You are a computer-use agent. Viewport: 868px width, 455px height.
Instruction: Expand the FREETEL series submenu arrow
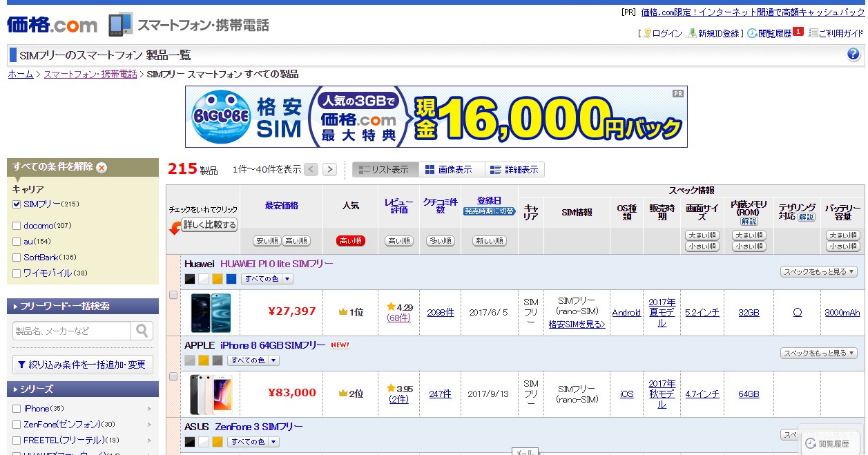[x=150, y=441]
